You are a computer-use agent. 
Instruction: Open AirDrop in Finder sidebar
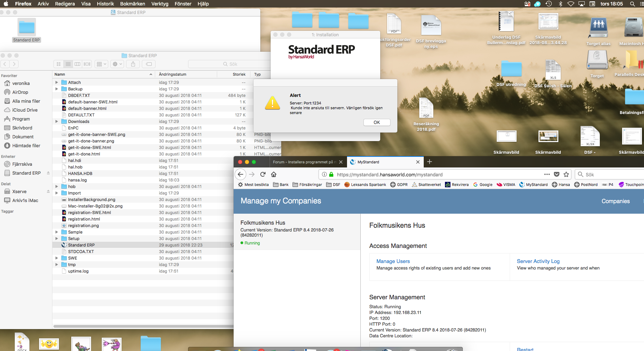20,92
